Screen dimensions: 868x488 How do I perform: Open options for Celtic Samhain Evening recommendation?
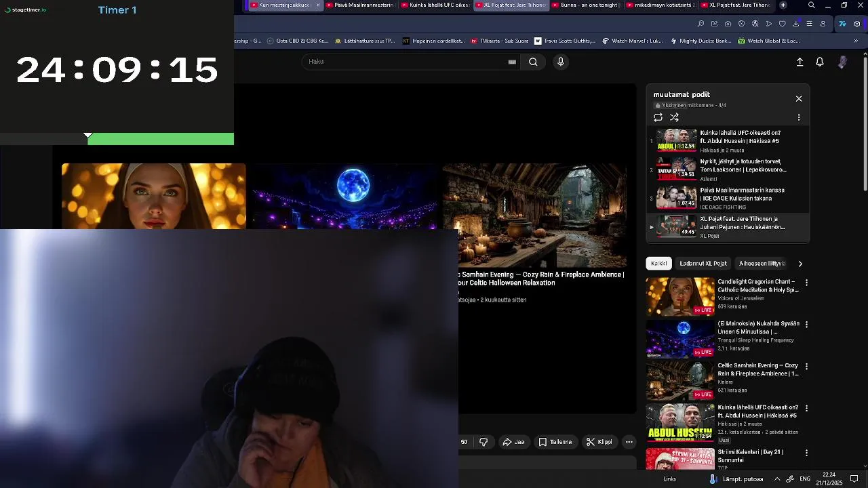point(806,366)
